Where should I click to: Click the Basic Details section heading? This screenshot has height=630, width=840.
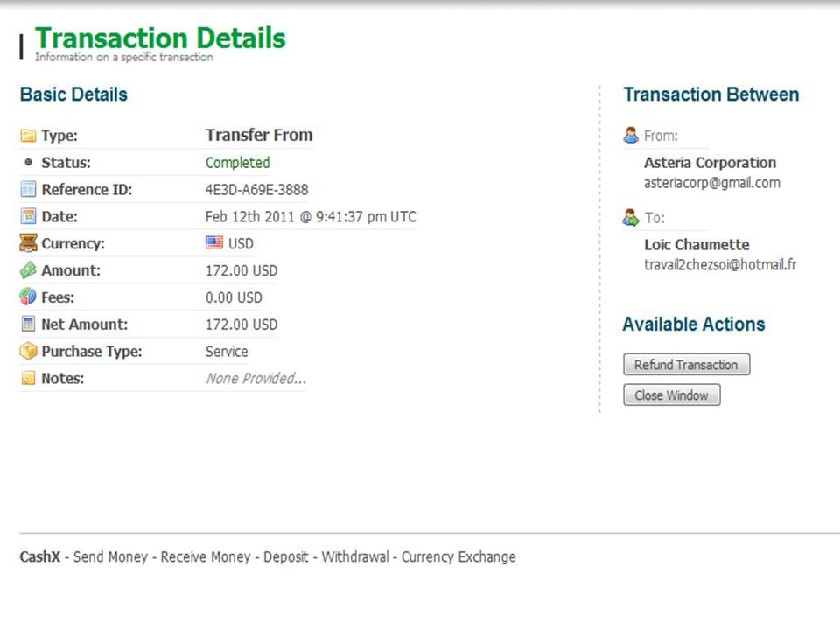coord(73,94)
